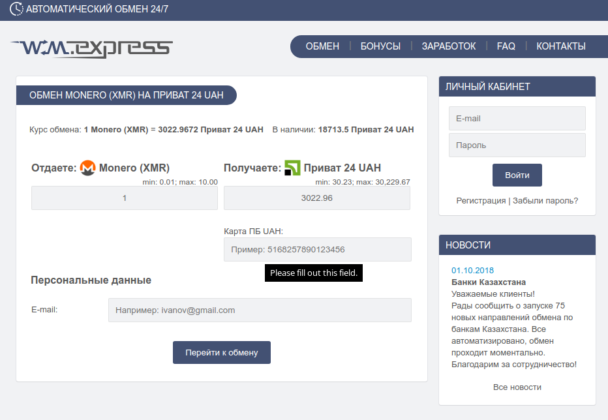This screenshot has width=608, height=420.
Task: Click the Privat 24 amount field showing 3022.96
Action: pos(317,198)
